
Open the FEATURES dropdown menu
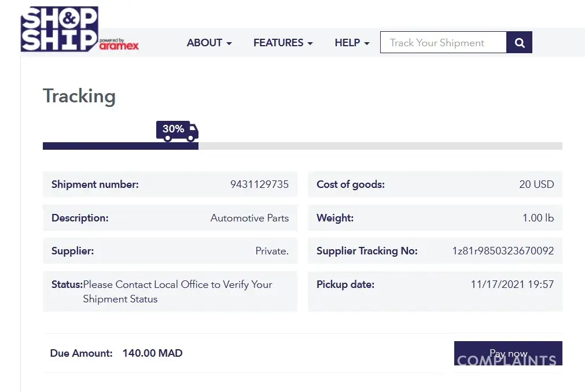tap(283, 43)
